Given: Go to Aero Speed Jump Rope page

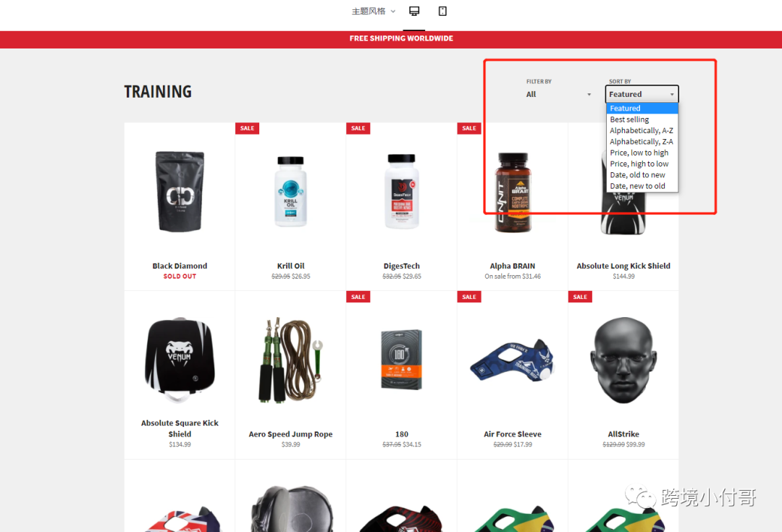Looking at the screenshot, I should (x=291, y=434).
